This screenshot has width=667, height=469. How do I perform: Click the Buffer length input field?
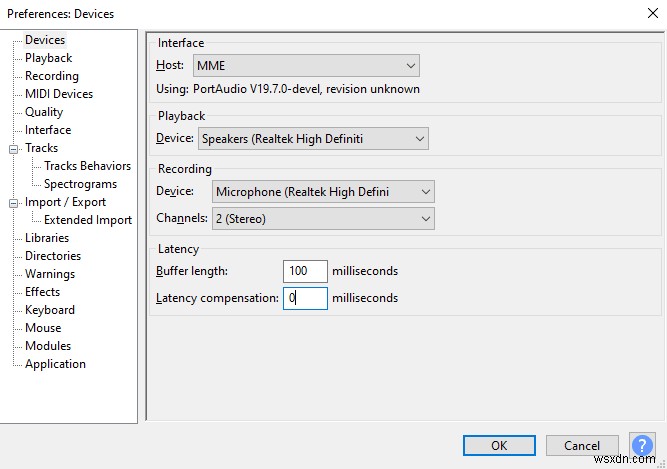tap(305, 271)
